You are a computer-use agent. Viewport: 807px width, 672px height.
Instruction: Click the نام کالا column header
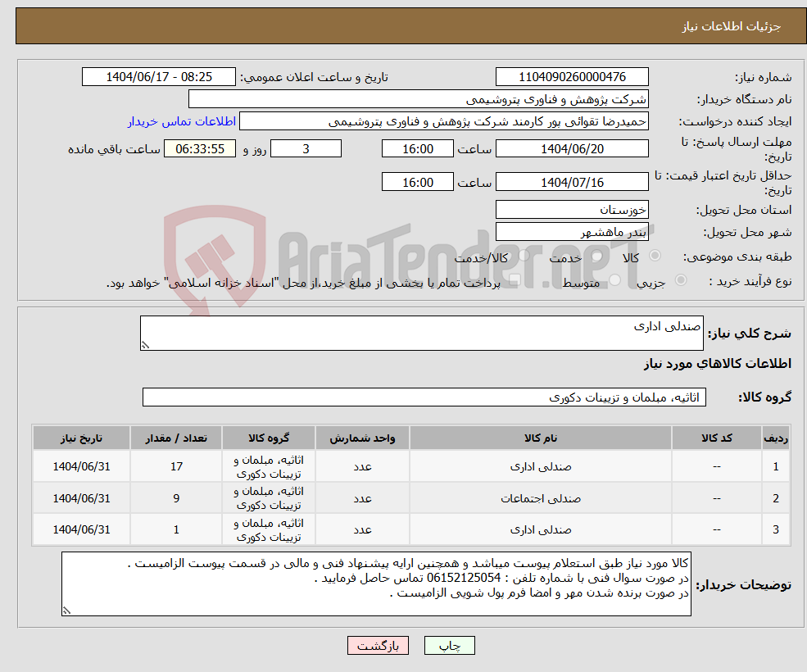541,438
